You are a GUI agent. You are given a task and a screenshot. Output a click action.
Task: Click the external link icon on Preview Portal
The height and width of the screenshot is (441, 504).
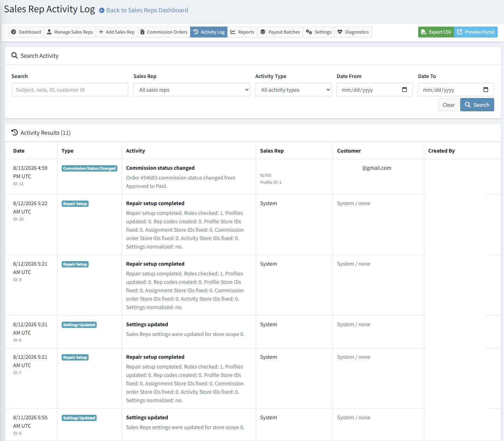[460, 32]
